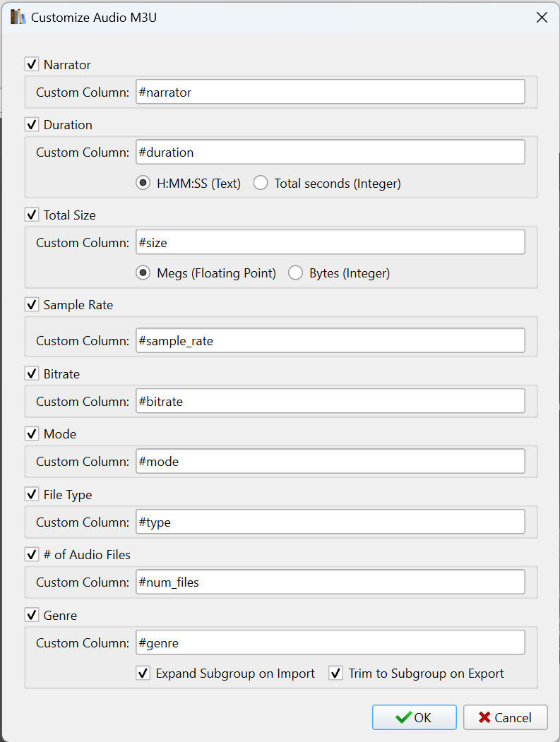Screen dimensions: 560x742
Task: Choose the H:MM:SS (Text) radio button
Action: [143, 184]
